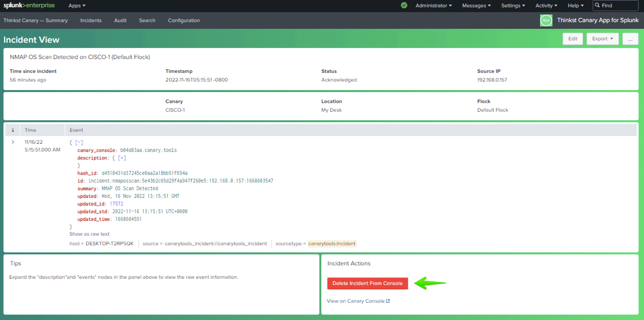Viewport: 644px width, 320px height.
Task: Click the updated_time value 1668604551
Action: pos(128,219)
